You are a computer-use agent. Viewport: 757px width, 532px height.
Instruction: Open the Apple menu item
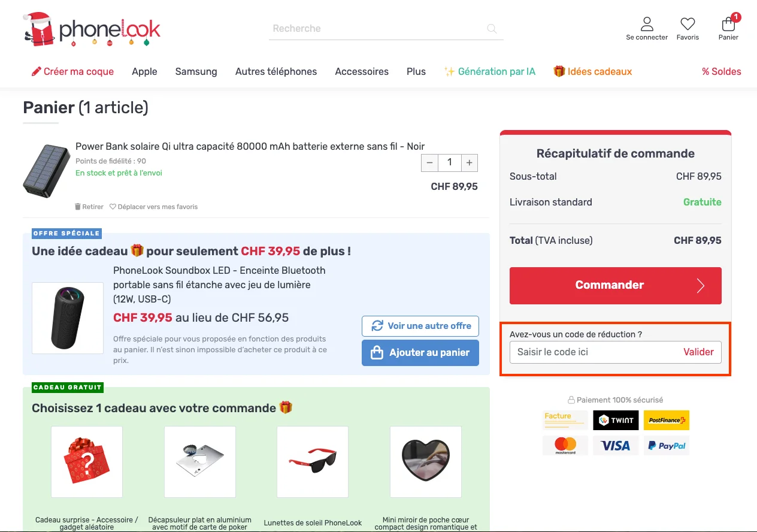pyautogui.click(x=144, y=71)
